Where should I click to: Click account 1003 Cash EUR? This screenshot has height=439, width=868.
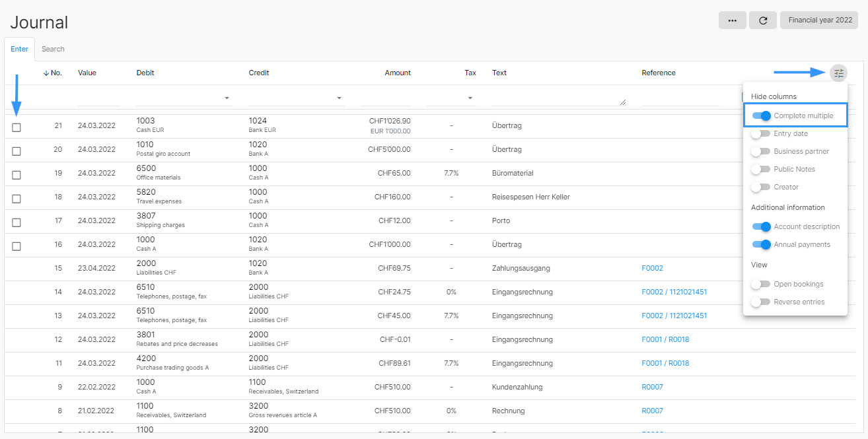(151, 125)
